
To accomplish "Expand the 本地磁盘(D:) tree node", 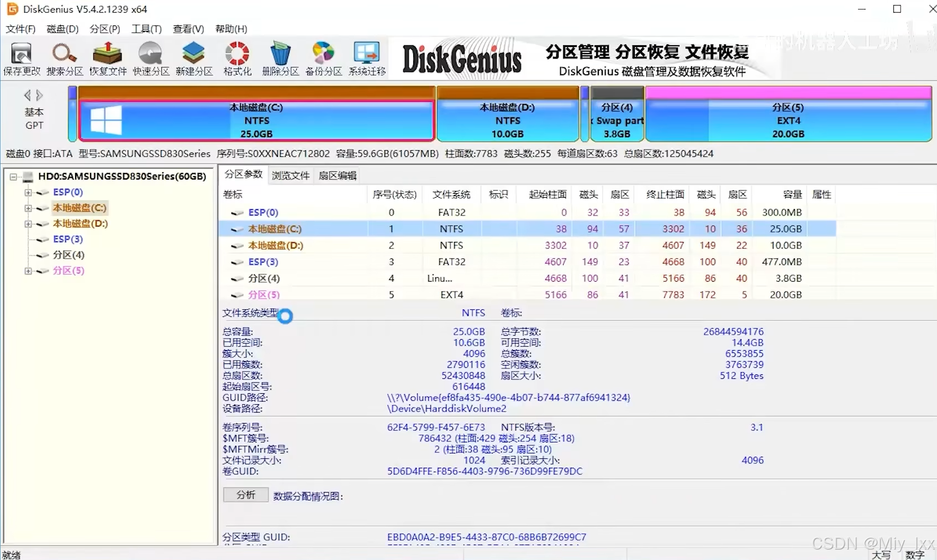I will click(28, 224).
